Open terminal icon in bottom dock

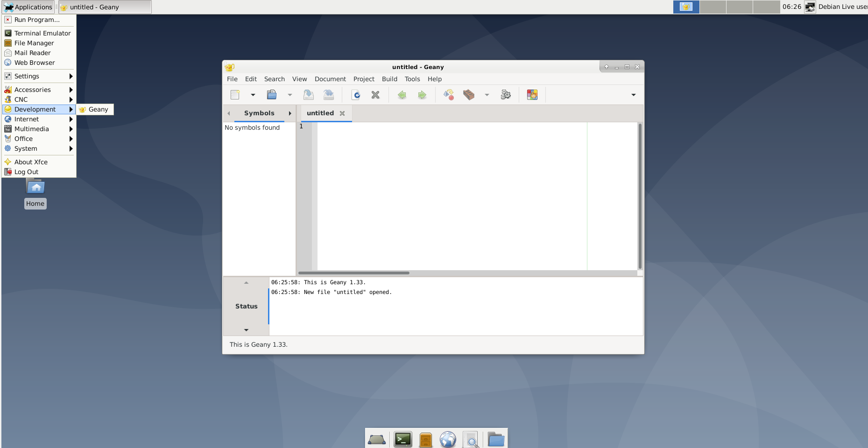[x=403, y=439]
